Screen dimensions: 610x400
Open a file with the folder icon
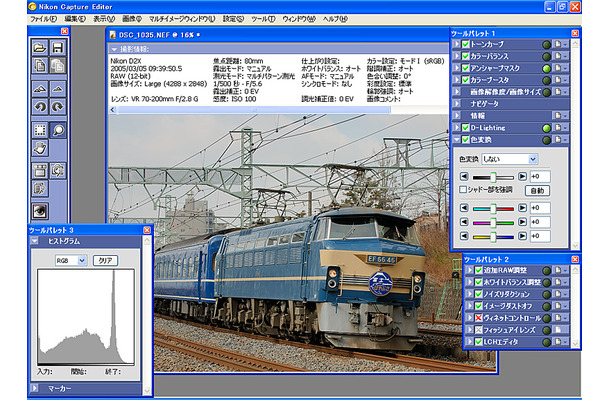(x=40, y=47)
